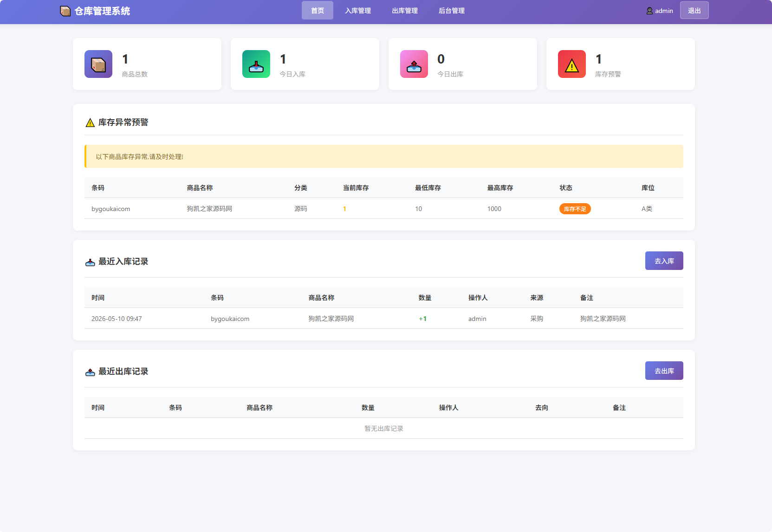The image size is (772, 532).
Task: Click the 商品总数 package icon
Action: coord(98,64)
